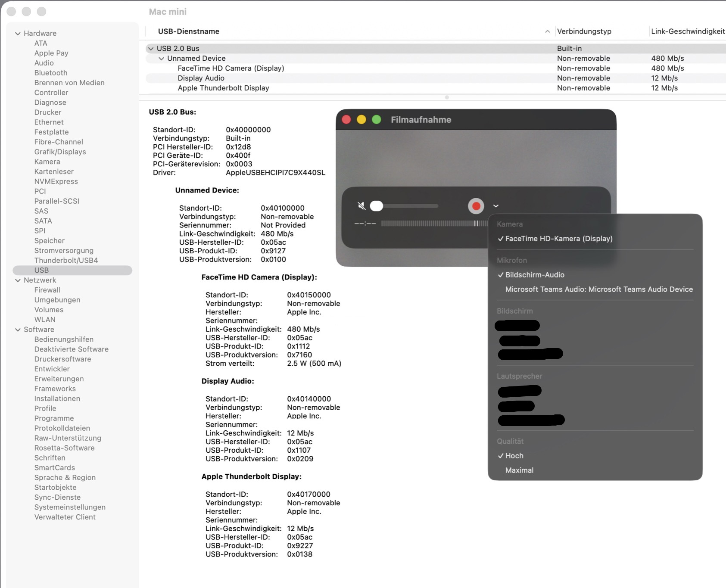The image size is (726, 588).
Task: Choose Bildschirm-Audio as microphone
Action: (x=534, y=275)
